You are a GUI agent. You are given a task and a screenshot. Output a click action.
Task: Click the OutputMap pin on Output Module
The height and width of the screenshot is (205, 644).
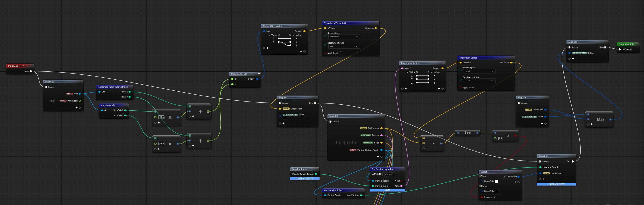620,50
